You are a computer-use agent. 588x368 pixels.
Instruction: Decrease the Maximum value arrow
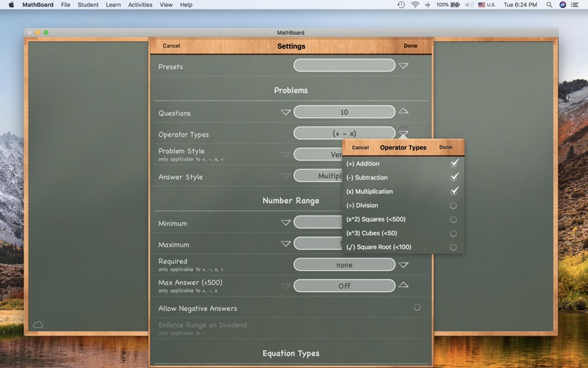point(286,244)
